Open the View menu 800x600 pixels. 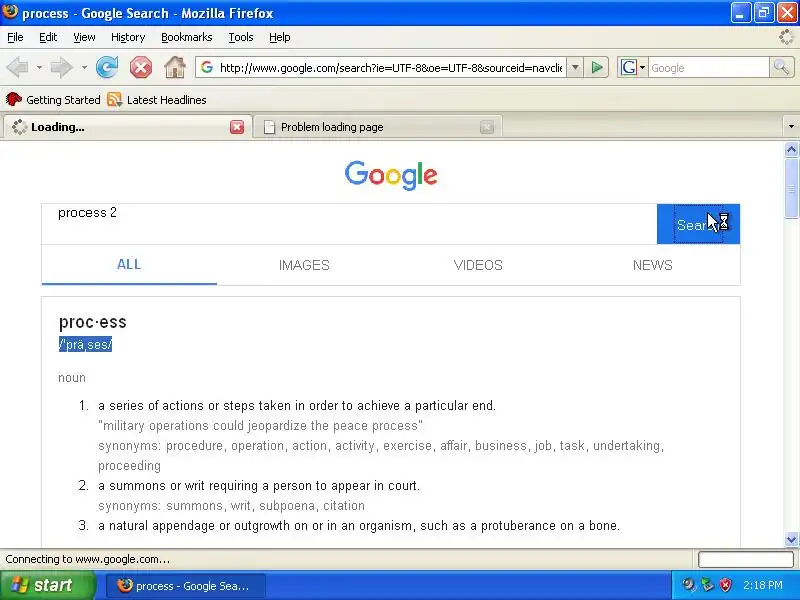point(84,37)
